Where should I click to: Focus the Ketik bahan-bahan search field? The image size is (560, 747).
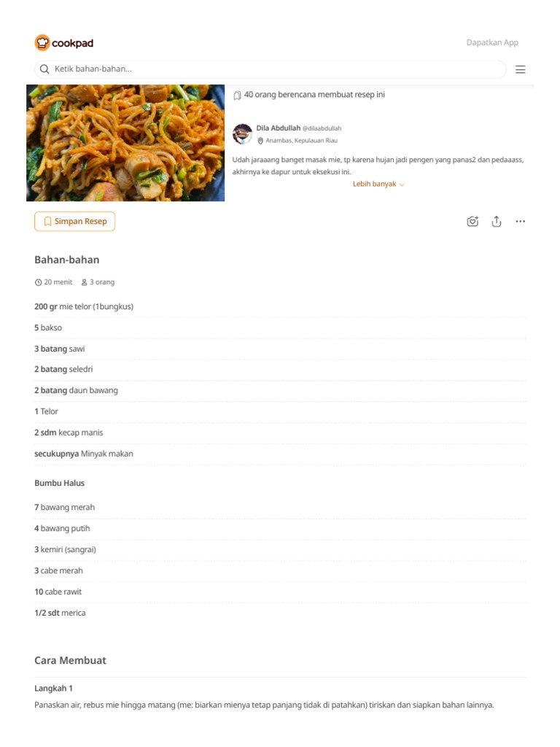[x=270, y=69]
